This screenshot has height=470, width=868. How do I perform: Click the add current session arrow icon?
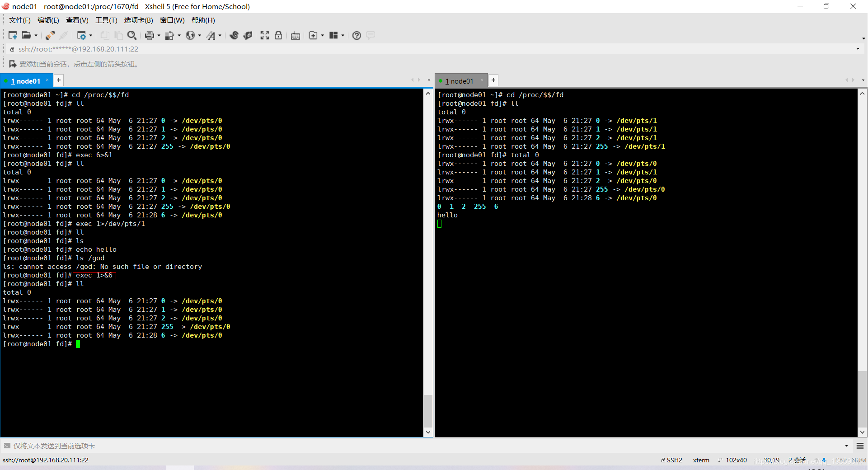(x=13, y=64)
